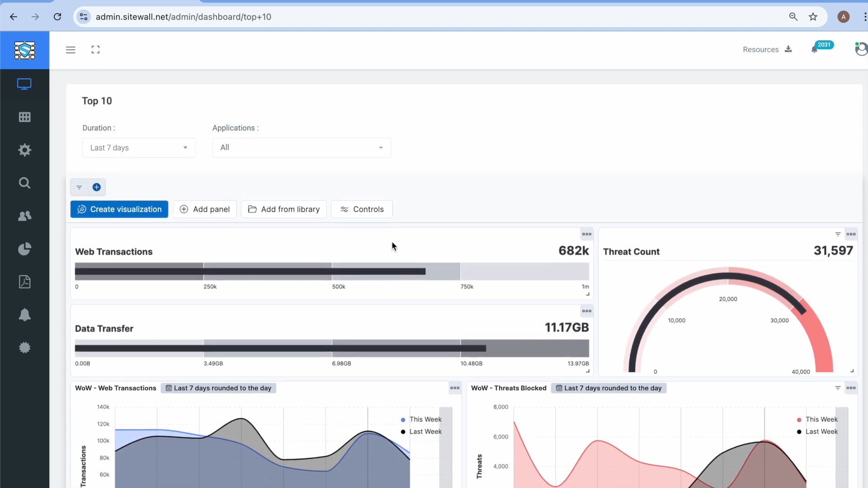This screenshot has height=488, width=868.
Task: Open WoW - Web Transactions panel options menu
Action: [x=455, y=388]
